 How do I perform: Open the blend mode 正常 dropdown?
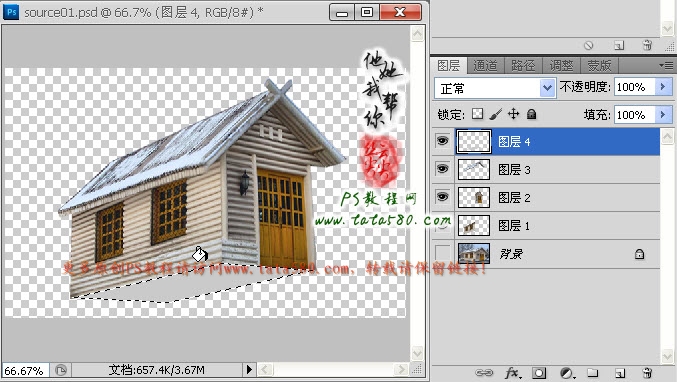[495, 88]
